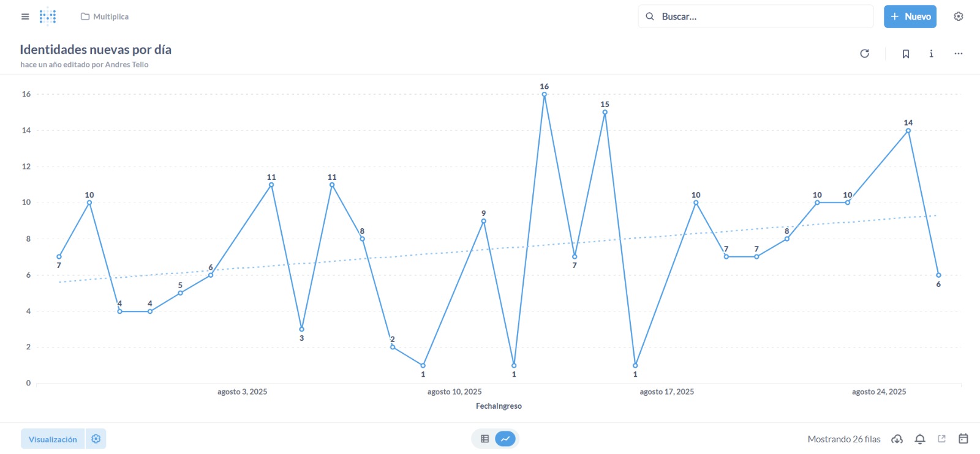
Task: Click the Metabase logo to go home
Action: pos(48,17)
